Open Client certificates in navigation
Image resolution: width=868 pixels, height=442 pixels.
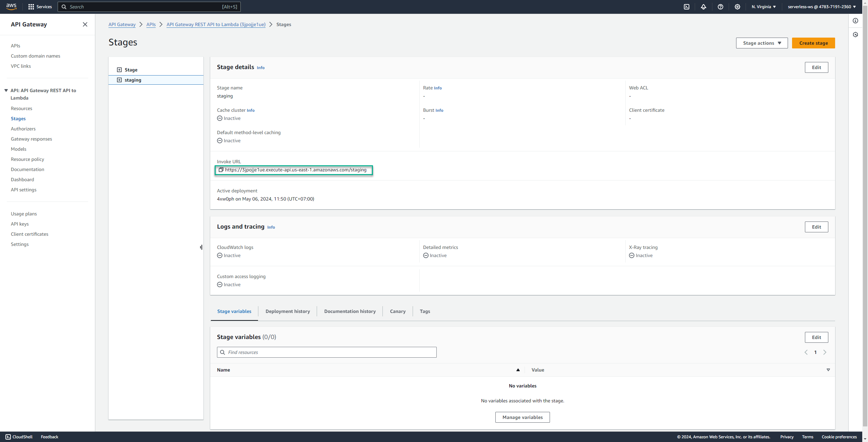pyautogui.click(x=29, y=234)
